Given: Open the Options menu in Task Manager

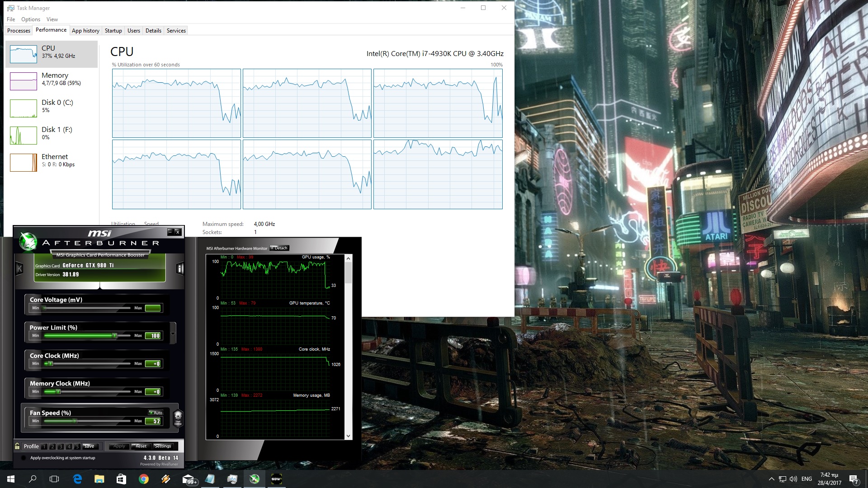Looking at the screenshot, I should coord(30,19).
